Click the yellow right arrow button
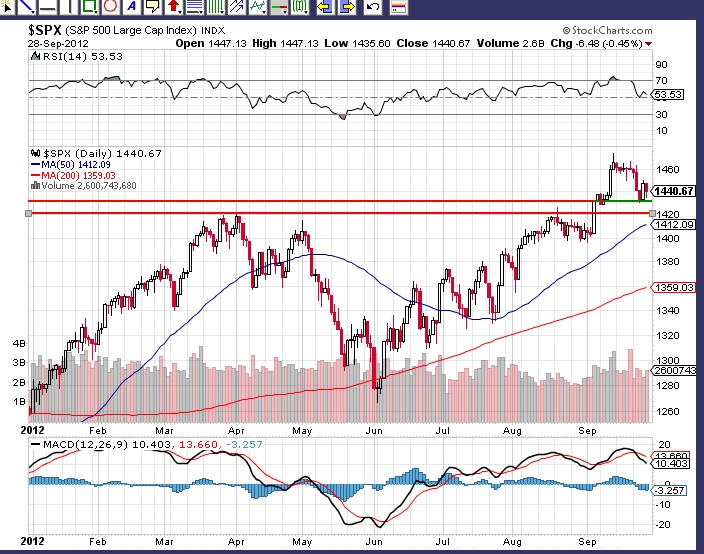The height and width of the screenshot is (554, 704). [x=347, y=7]
